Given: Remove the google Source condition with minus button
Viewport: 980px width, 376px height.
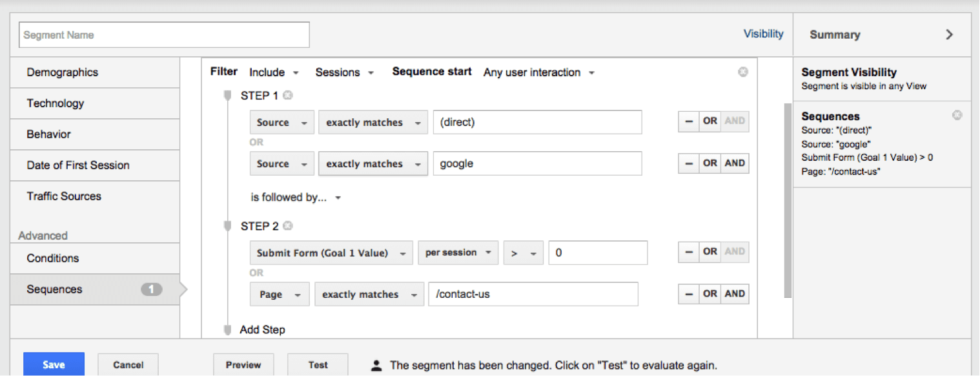Looking at the screenshot, I should [688, 163].
